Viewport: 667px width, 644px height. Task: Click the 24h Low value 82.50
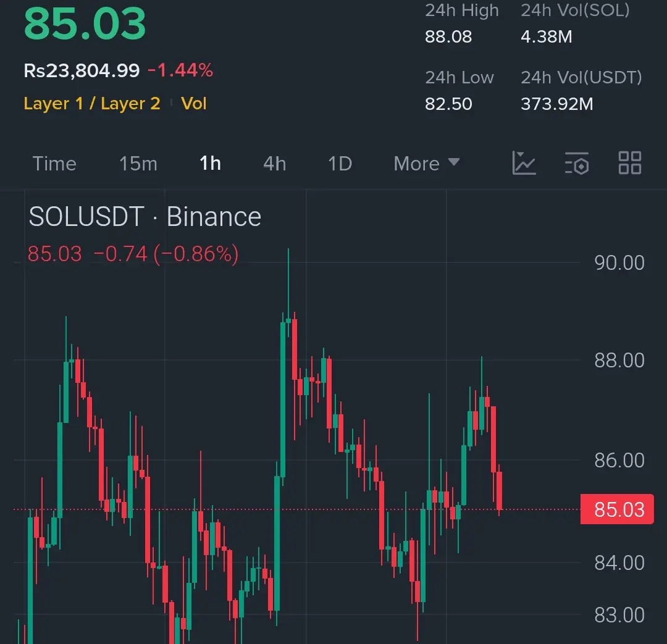tap(448, 104)
